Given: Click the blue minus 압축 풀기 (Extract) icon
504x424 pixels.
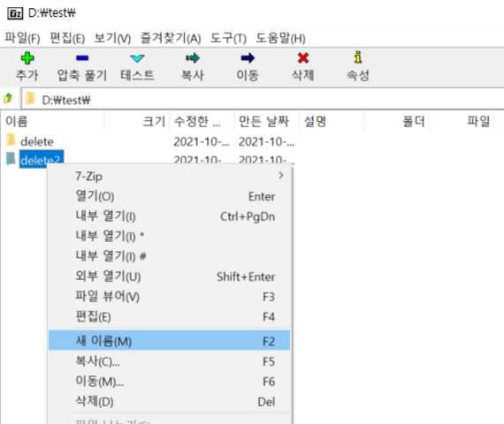Looking at the screenshot, I should [x=82, y=58].
